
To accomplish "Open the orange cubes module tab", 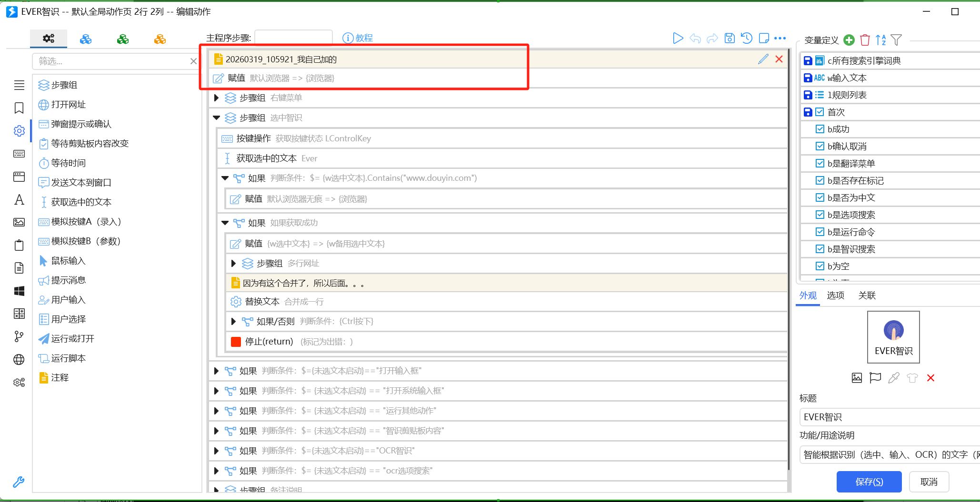I will [x=160, y=39].
